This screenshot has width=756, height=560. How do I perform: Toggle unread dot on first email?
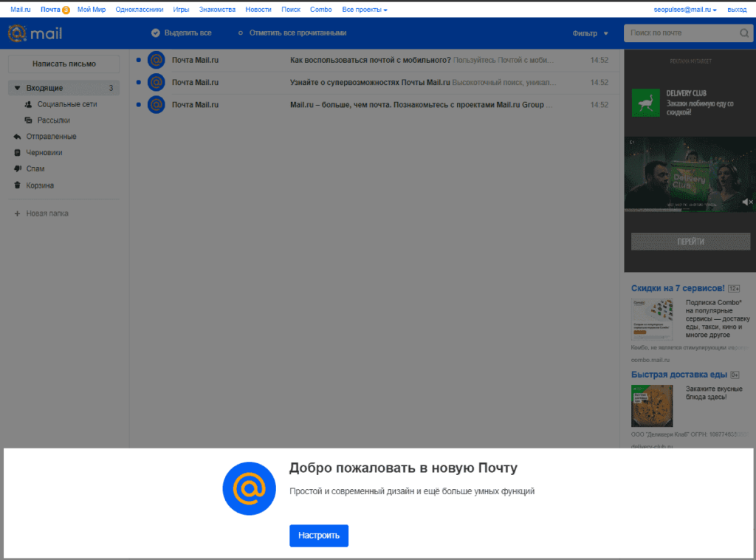[x=138, y=61]
